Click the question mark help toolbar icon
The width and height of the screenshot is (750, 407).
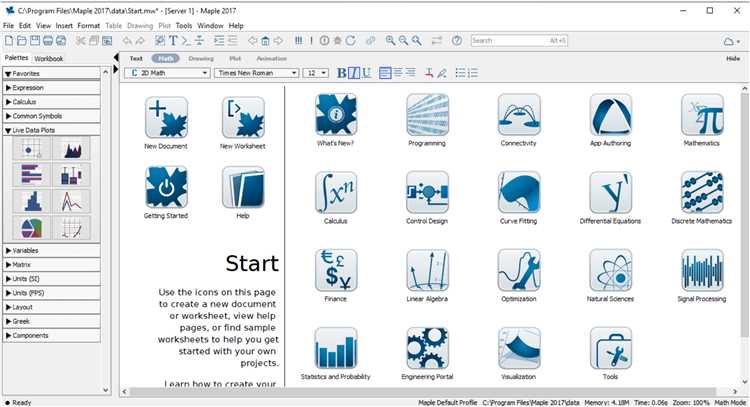(457, 41)
